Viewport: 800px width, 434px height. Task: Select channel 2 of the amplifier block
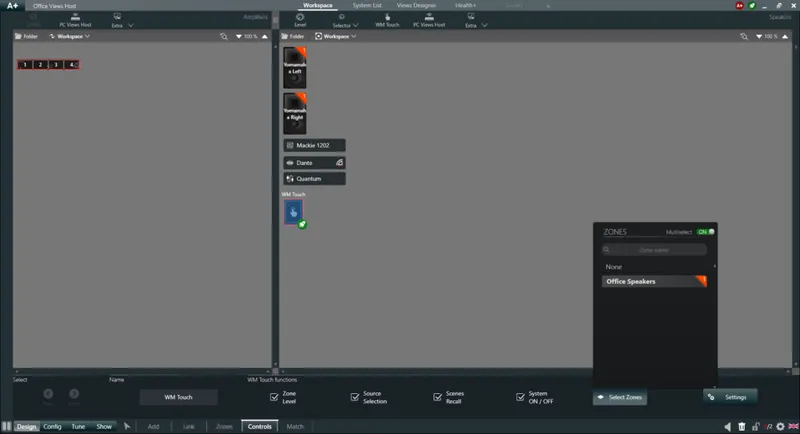pyautogui.click(x=40, y=65)
